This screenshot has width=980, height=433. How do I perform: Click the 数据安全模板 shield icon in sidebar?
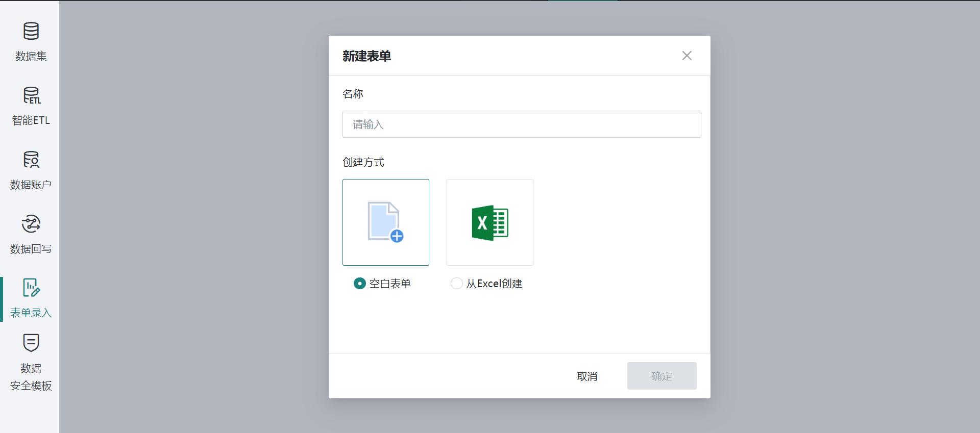coord(31,343)
